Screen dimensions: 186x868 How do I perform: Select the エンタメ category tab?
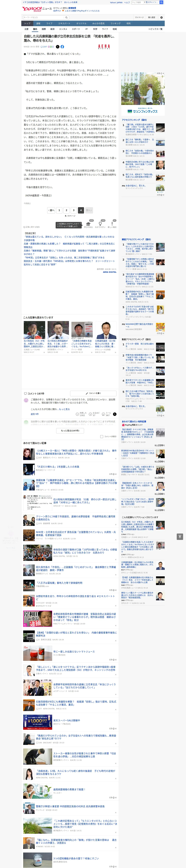click(x=63, y=29)
